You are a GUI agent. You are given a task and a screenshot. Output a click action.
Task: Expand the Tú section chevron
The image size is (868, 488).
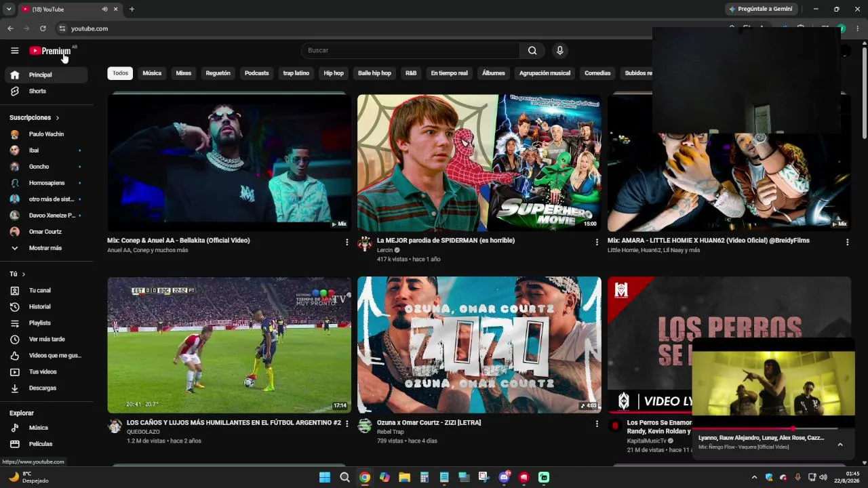24,274
